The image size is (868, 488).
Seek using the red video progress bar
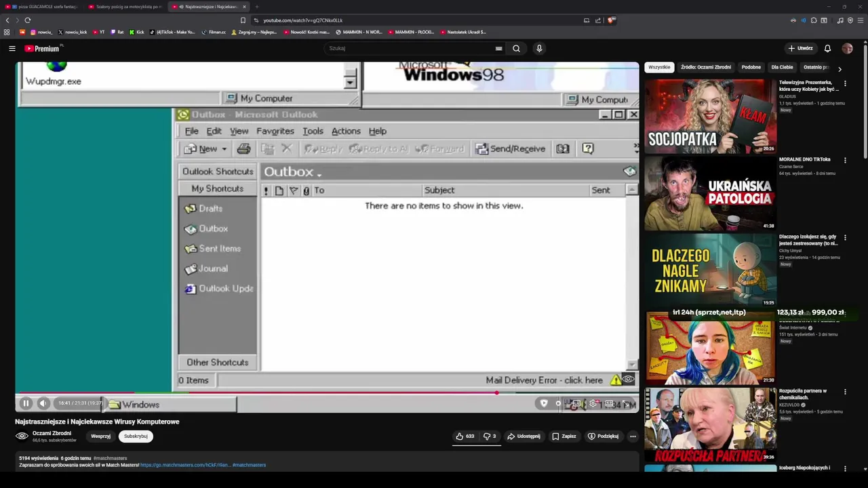[x=327, y=392]
